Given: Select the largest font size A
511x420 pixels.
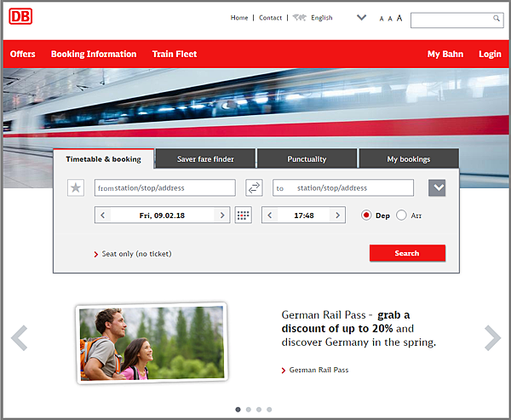Looking at the screenshot, I should point(399,18).
